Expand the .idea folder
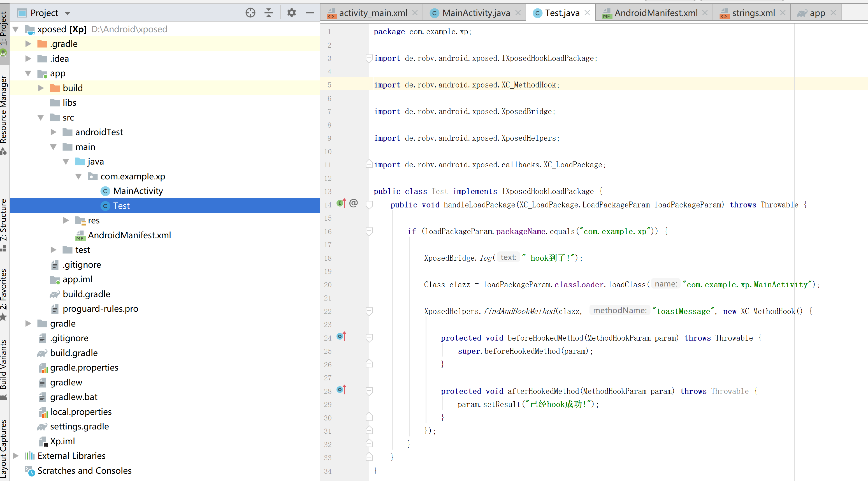 point(29,59)
